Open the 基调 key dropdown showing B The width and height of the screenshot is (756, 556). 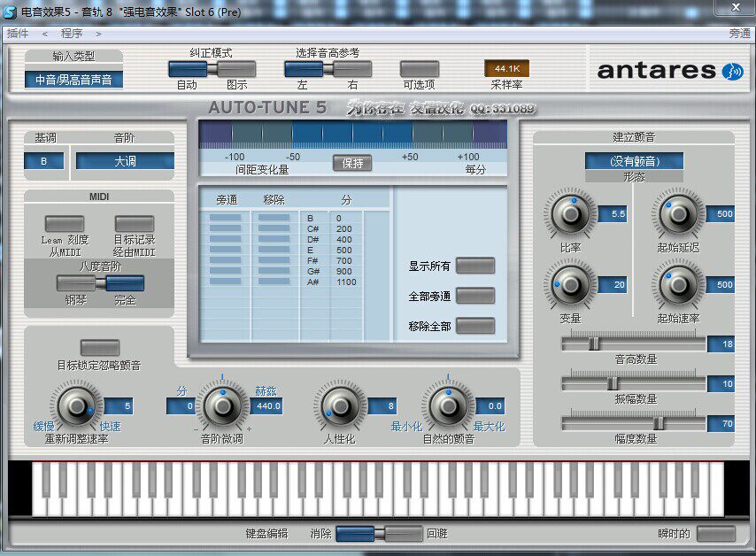[x=44, y=161]
